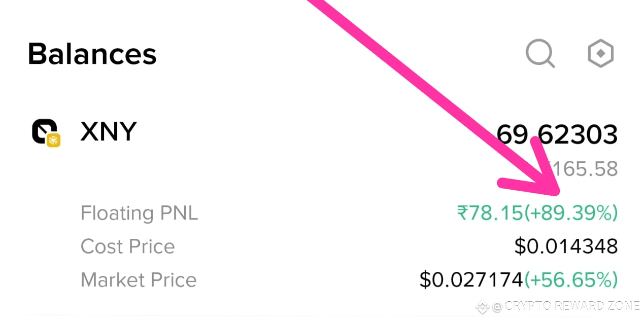Select the +56.65% market price change
This screenshot has height=320, width=644.
(571, 280)
